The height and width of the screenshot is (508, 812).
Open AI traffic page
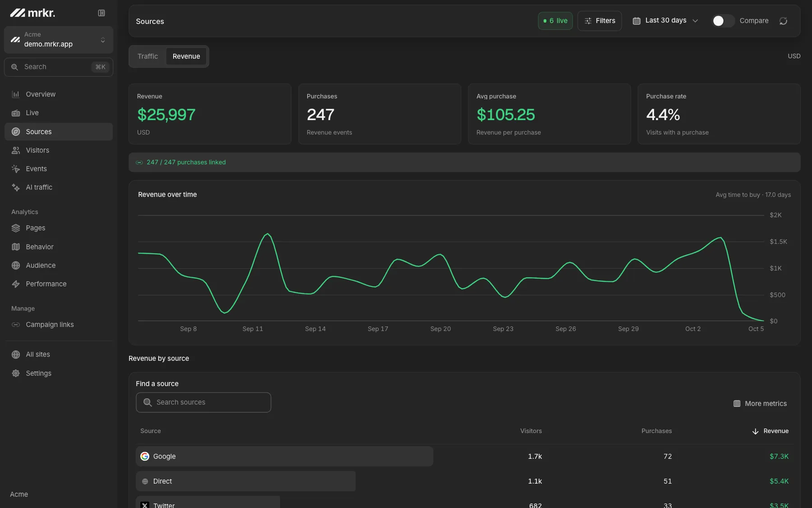pyautogui.click(x=59, y=187)
